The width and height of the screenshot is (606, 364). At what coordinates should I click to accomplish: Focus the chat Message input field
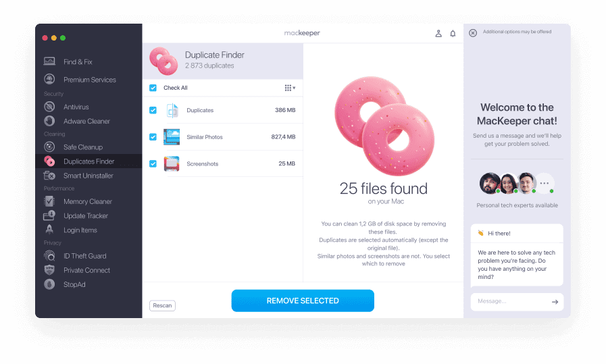click(x=513, y=301)
